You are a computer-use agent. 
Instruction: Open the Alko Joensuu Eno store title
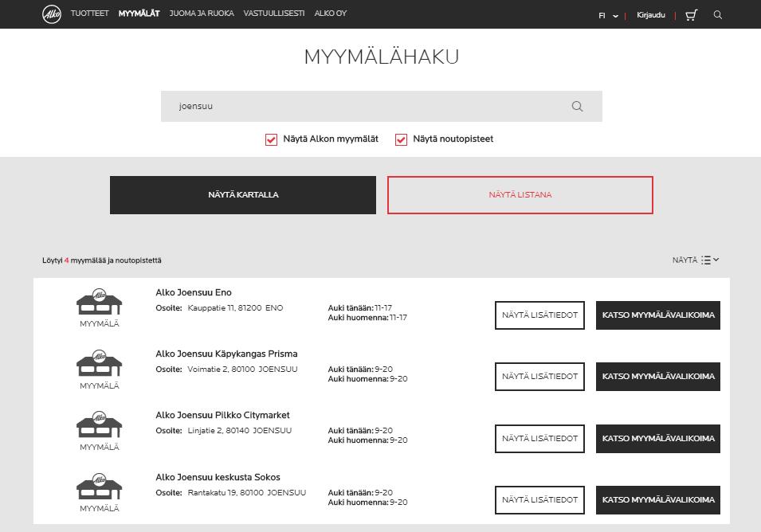pos(194,292)
